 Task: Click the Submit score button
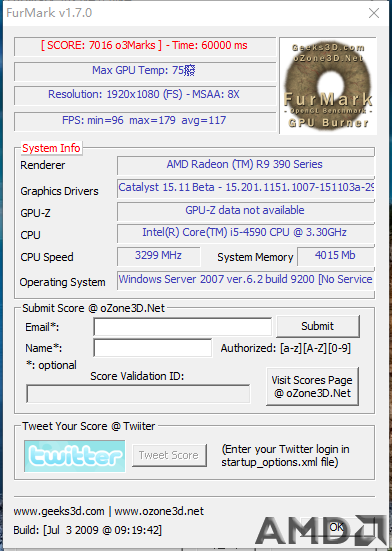(x=318, y=326)
